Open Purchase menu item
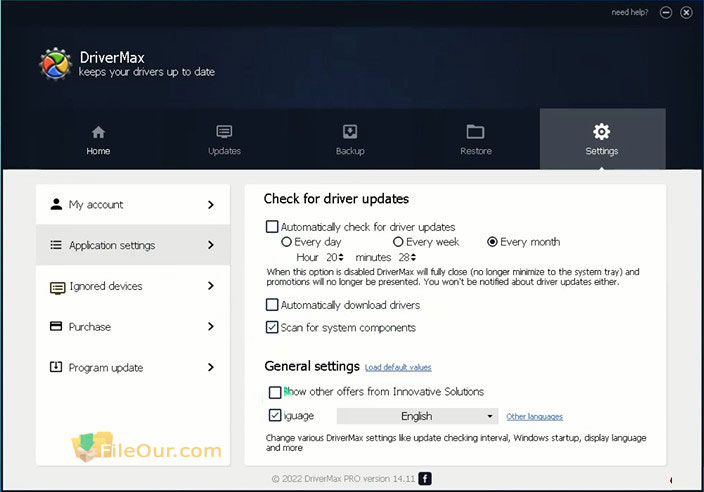 (133, 326)
